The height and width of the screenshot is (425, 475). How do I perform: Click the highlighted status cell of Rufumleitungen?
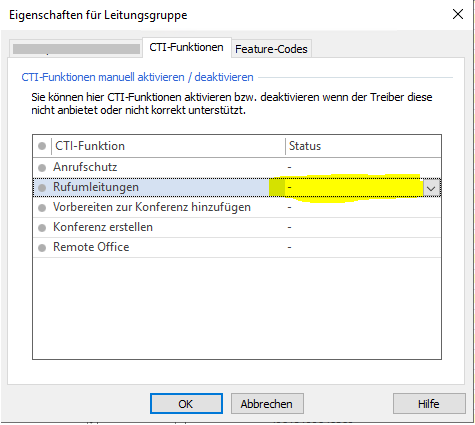point(354,188)
